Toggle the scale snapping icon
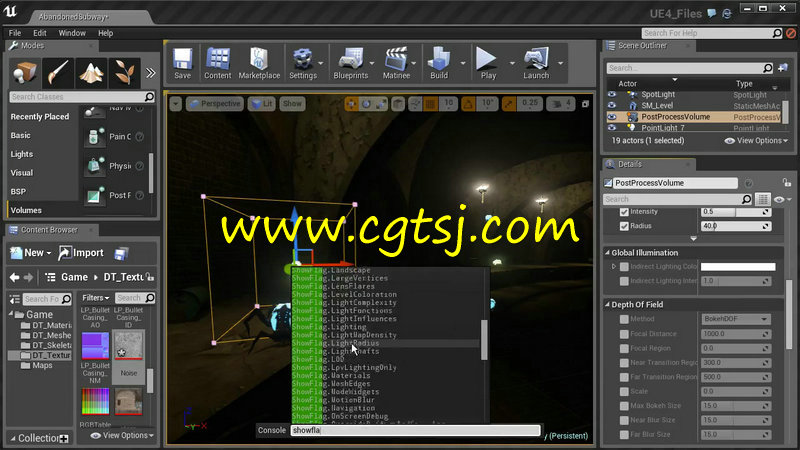 coord(509,104)
